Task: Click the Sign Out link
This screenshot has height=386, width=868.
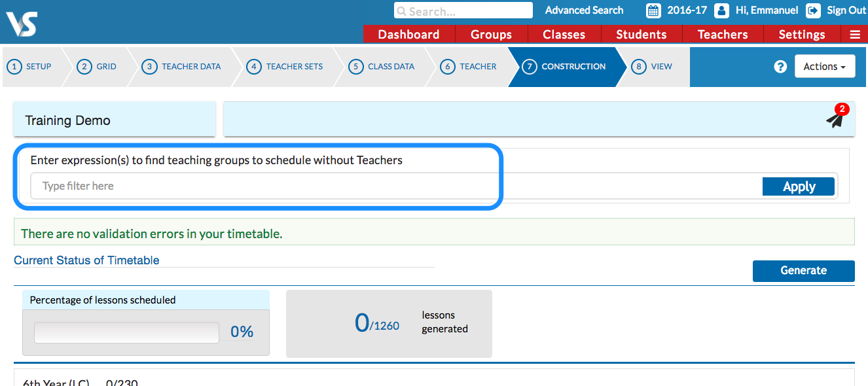Action: [x=846, y=10]
